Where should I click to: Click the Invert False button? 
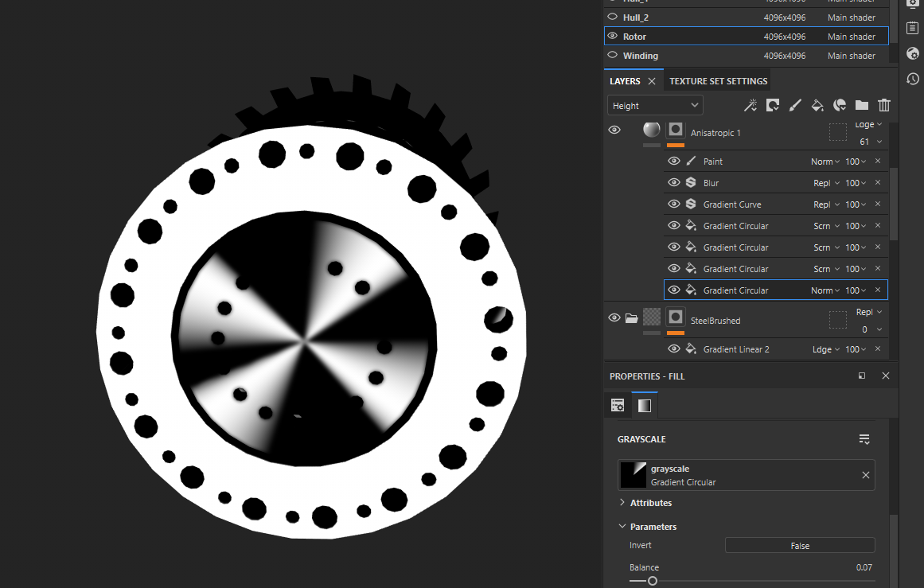coord(799,546)
